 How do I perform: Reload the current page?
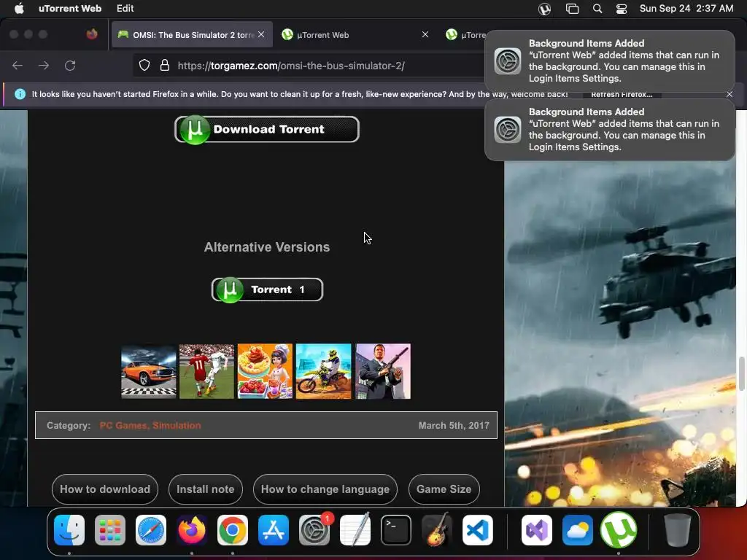(70, 66)
